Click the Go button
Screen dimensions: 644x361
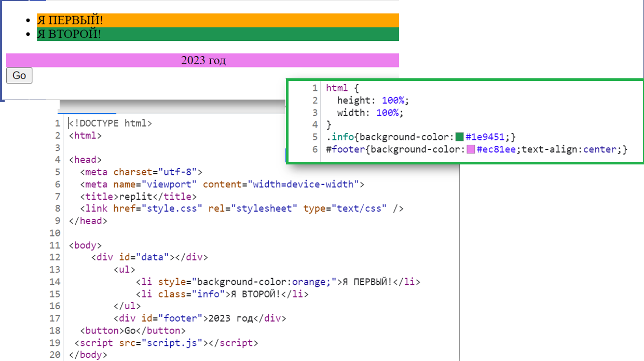click(x=19, y=76)
